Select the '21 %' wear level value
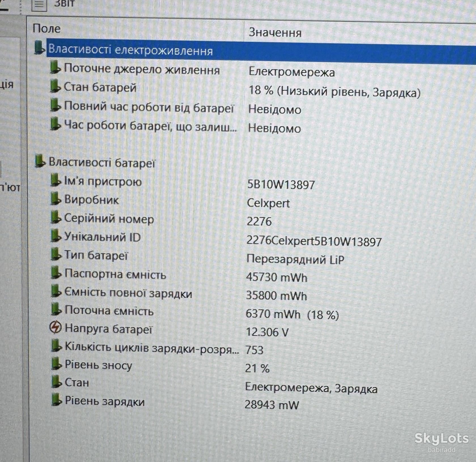 pyautogui.click(x=257, y=368)
